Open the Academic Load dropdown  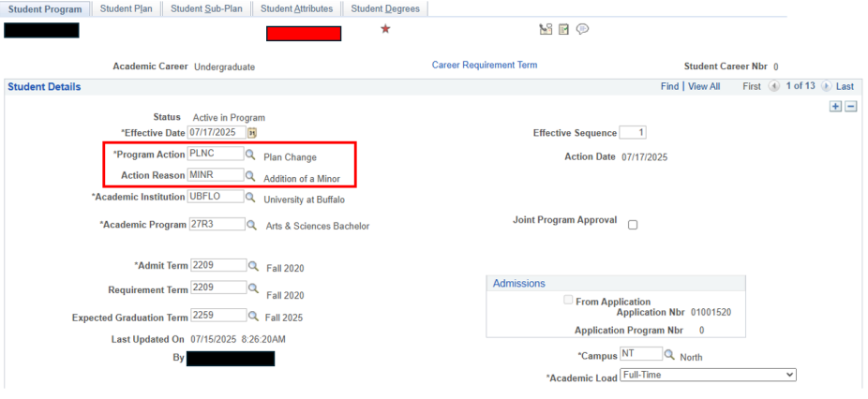708,376
